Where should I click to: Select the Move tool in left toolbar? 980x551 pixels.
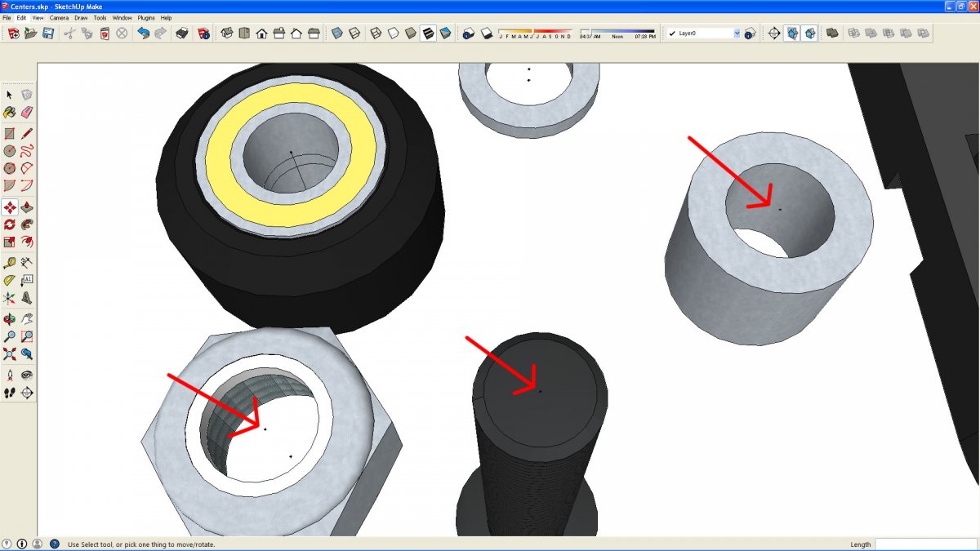pos(10,207)
